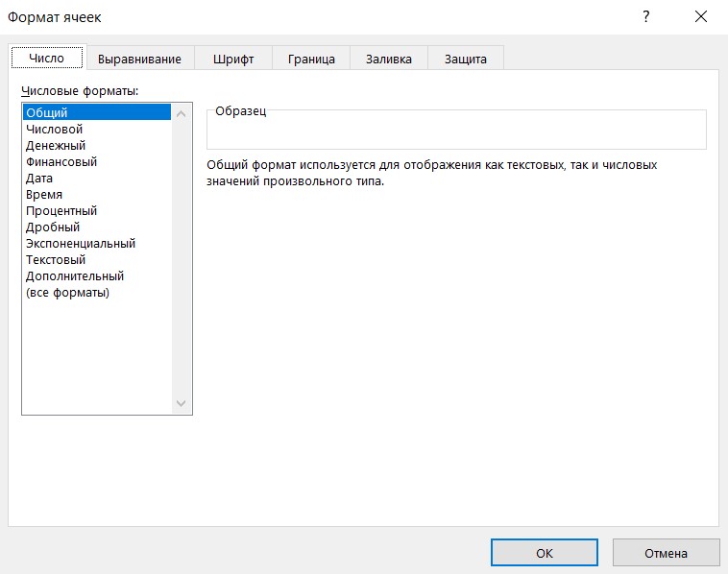Click the format list scroll up arrow
This screenshot has height=574, width=728.
point(182,113)
